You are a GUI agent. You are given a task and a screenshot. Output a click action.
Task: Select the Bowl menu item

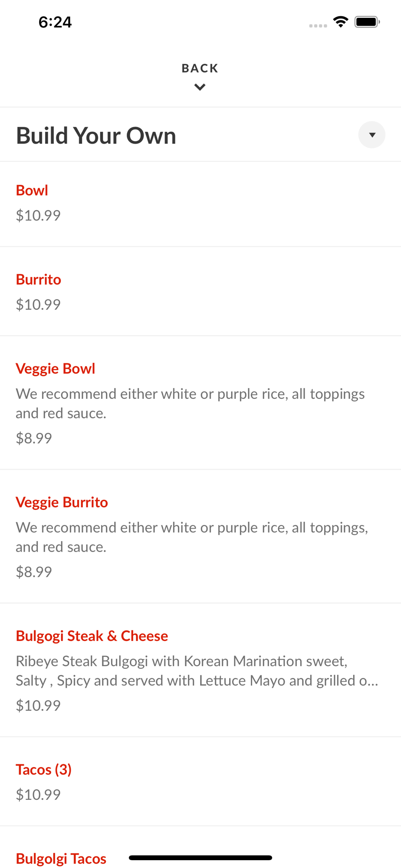pos(200,204)
